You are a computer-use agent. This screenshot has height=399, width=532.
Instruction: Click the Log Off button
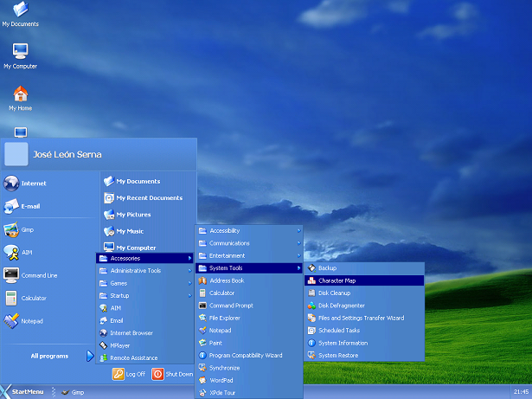(x=129, y=374)
